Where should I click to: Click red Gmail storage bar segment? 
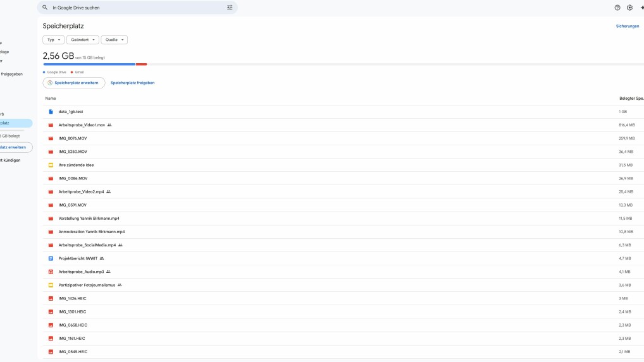[141, 64]
